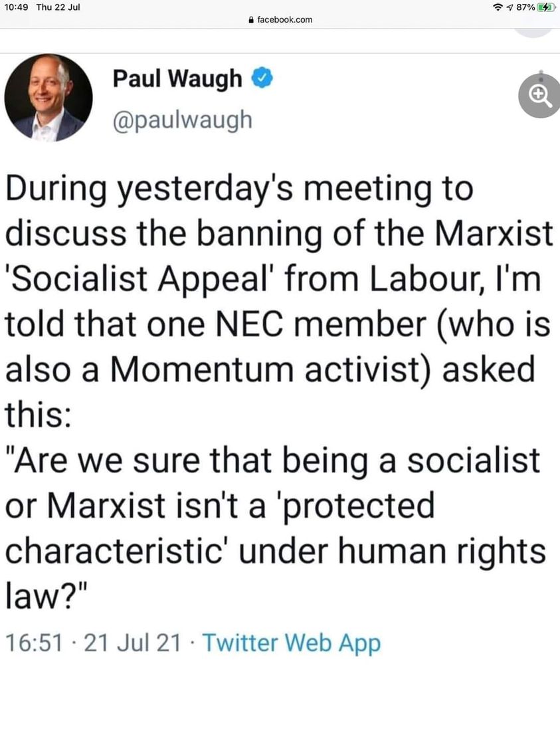Tap the charging battery icon
The width and height of the screenshot is (560, 747).
[544, 6]
